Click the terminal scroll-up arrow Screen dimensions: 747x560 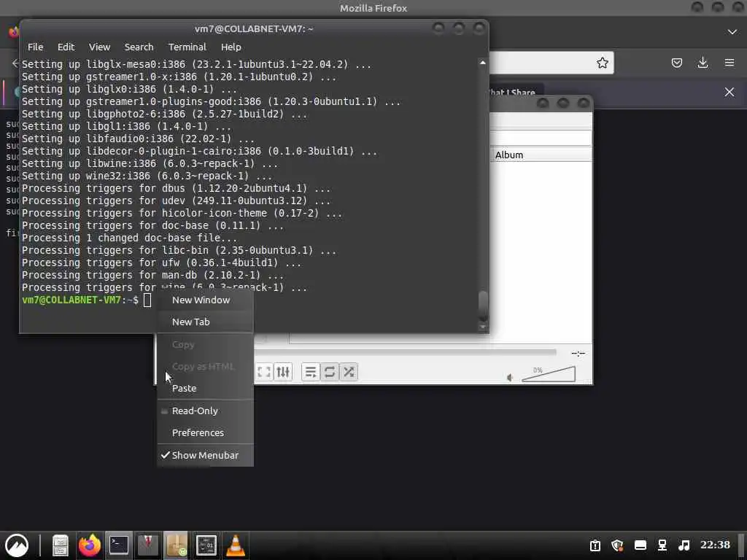(x=483, y=63)
